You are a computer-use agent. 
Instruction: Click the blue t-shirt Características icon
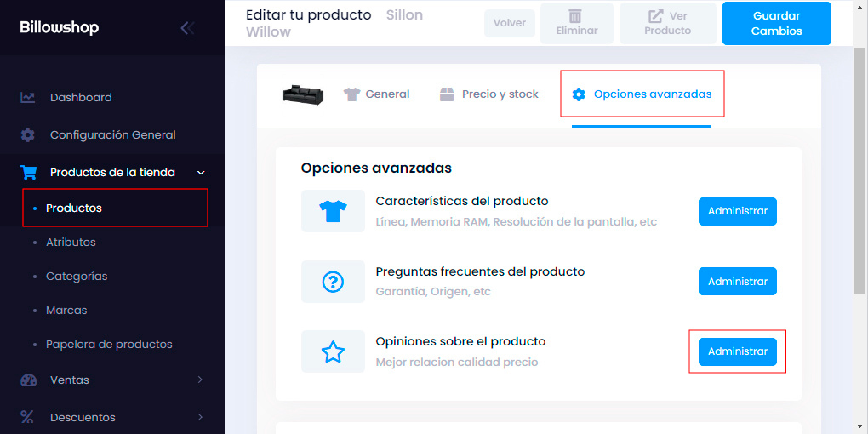[x=333, y=212]
